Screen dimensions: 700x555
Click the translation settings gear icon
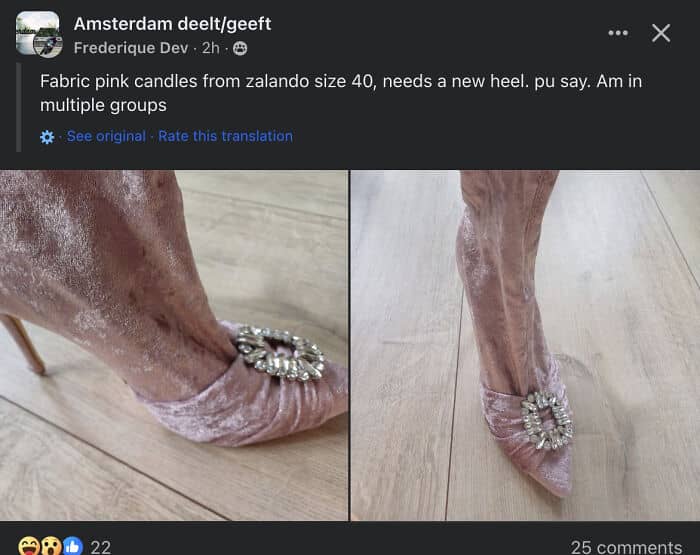click(x=47, y=137)
